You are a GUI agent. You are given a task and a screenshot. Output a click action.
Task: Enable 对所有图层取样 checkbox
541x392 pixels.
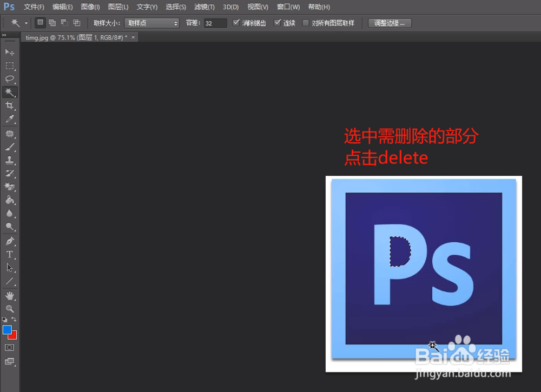point(305,23)
